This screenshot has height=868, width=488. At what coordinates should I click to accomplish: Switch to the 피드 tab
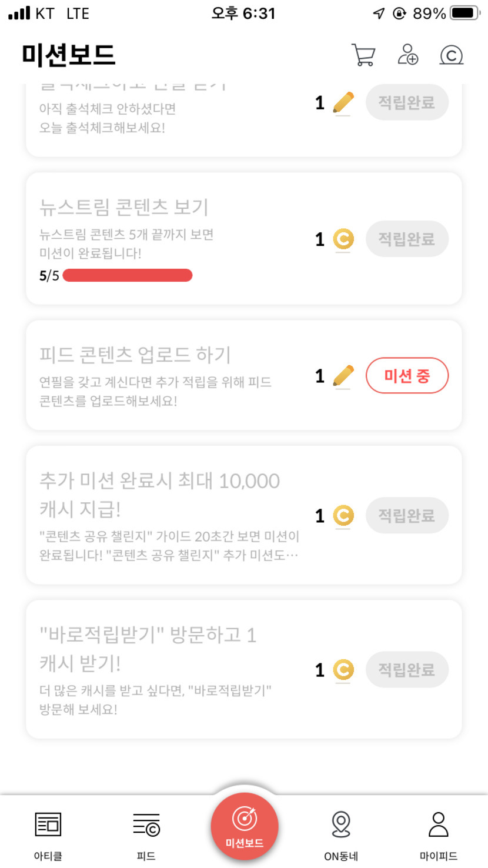(146, 834)
